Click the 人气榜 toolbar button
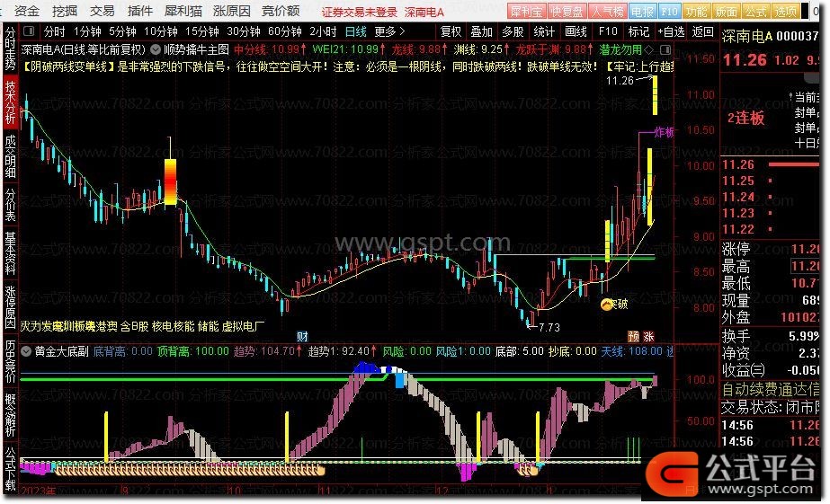 (x=608, y=11)
